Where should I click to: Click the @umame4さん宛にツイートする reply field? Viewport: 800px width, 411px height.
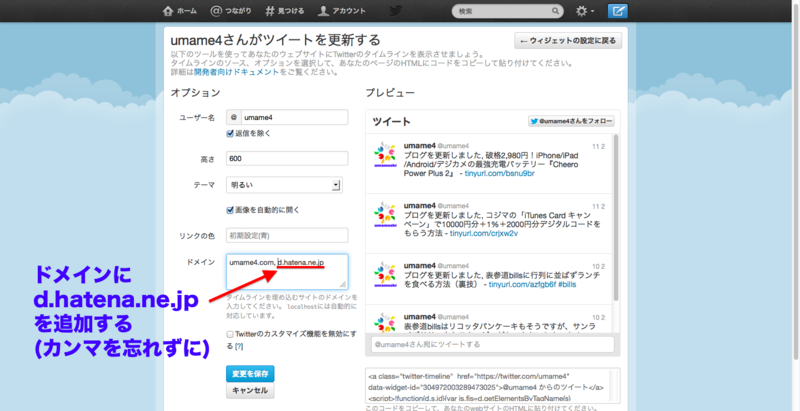pyautogui.click(x=492, y=344)
